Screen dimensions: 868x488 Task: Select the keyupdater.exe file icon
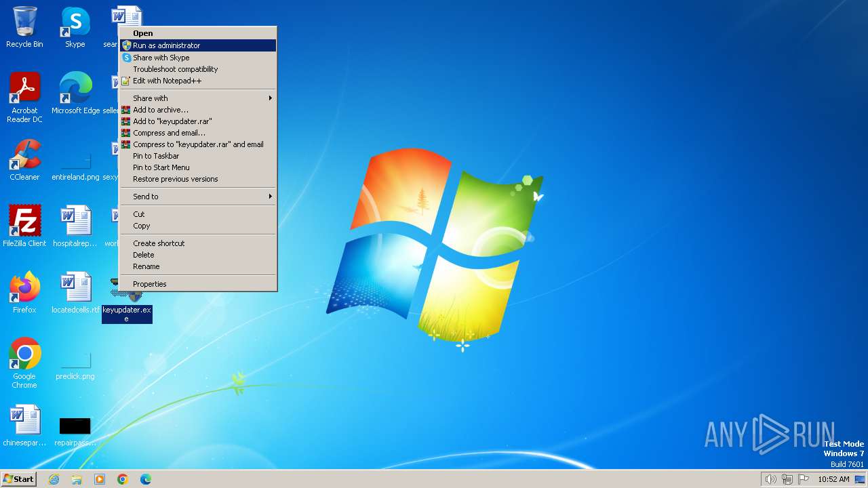pos(127,298)
